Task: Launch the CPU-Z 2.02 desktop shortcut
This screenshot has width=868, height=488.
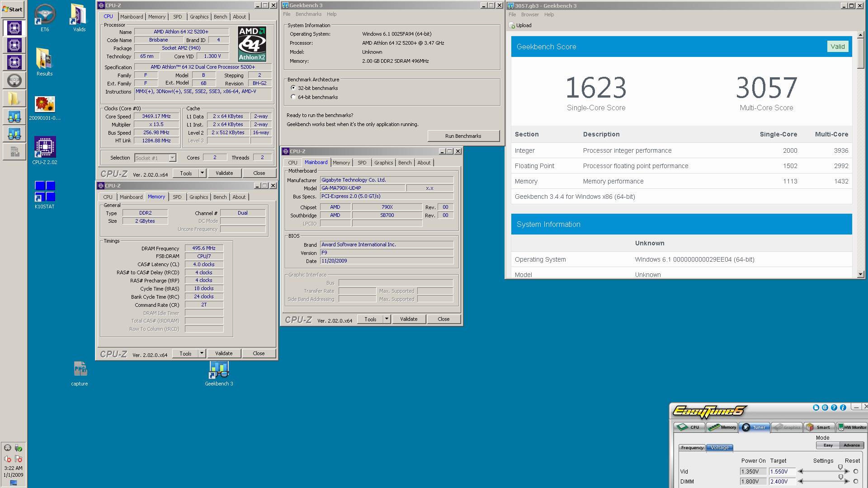Action: [45, 150]
